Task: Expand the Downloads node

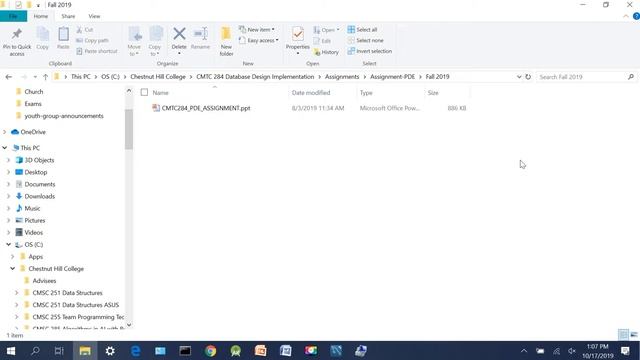Action: [x=9, y=196]
